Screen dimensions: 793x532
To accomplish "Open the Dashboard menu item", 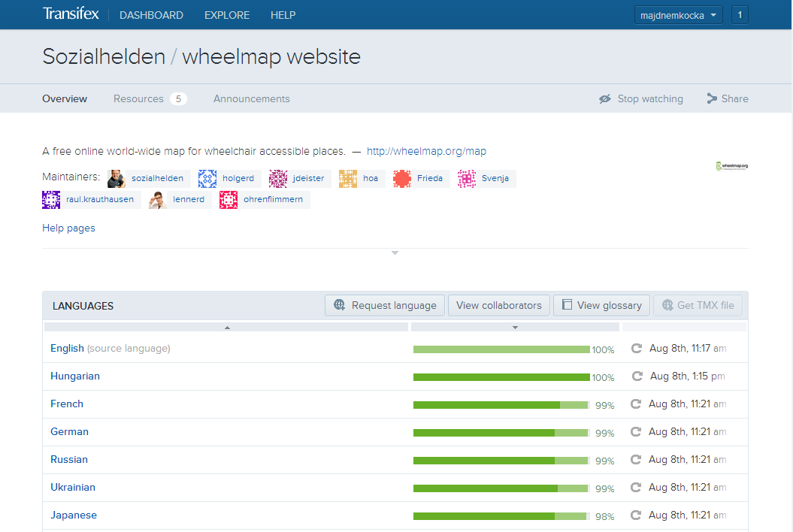I will point(151,15).
